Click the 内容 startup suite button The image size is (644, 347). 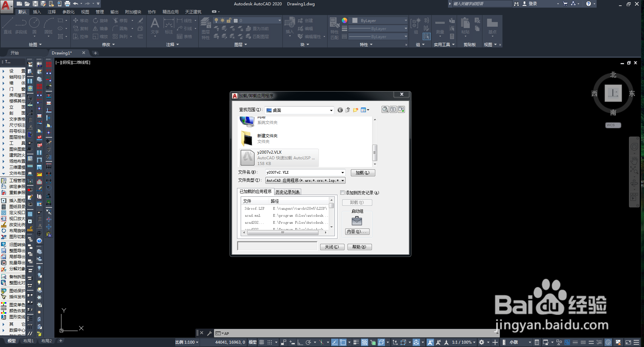[357, 231]
